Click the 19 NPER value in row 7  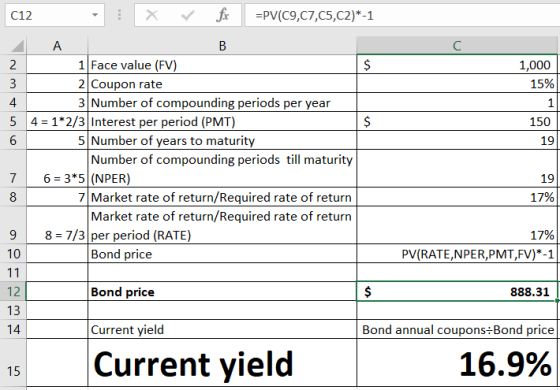pos(457,169)
